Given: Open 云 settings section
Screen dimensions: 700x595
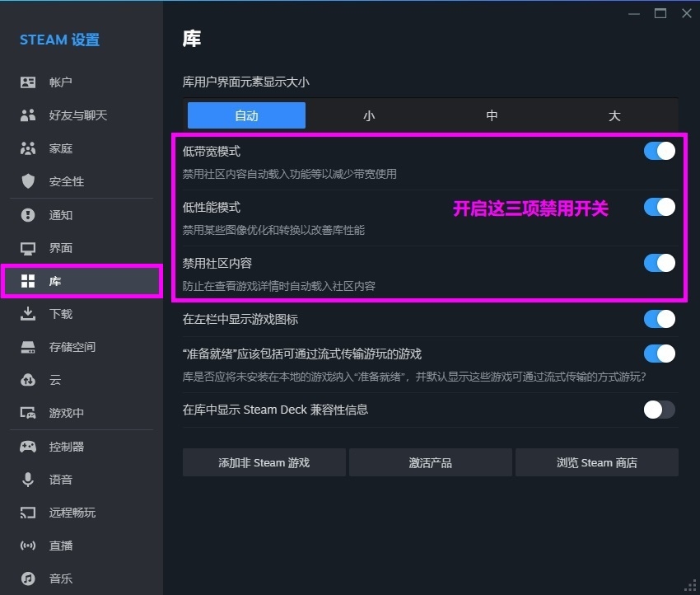Looking at the screenshot, I should tap(82, 380).
